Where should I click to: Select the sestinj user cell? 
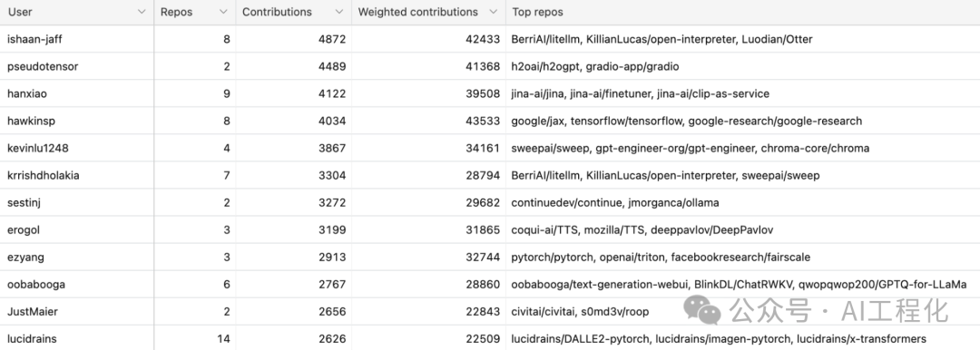77,202
